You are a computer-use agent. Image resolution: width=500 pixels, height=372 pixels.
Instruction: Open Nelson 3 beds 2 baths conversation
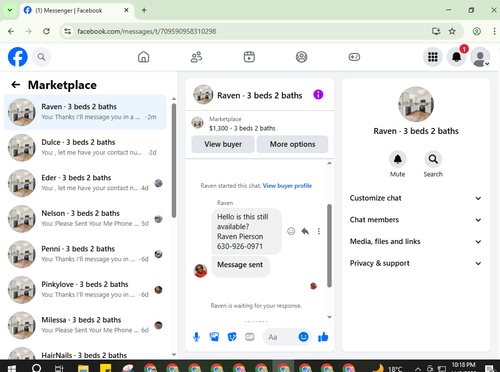pos(85,219)
